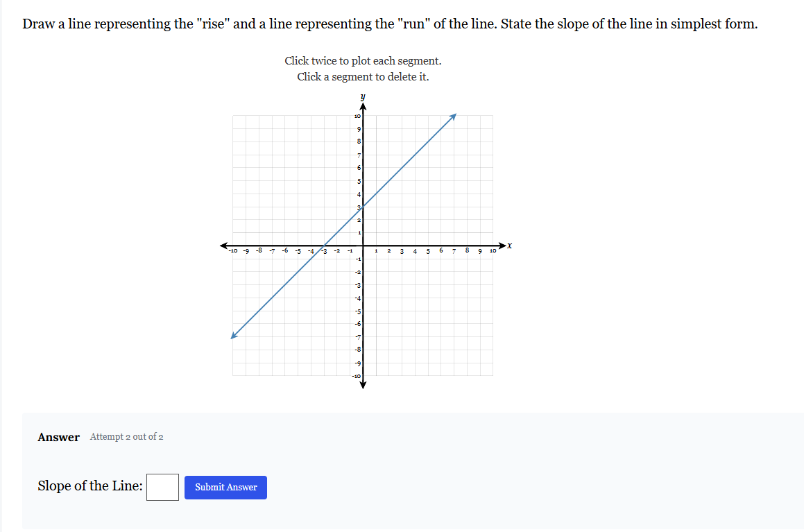Click the plotted line's upper arrowhead
This screenshot has height=532, width=804.
pos(456,116)
